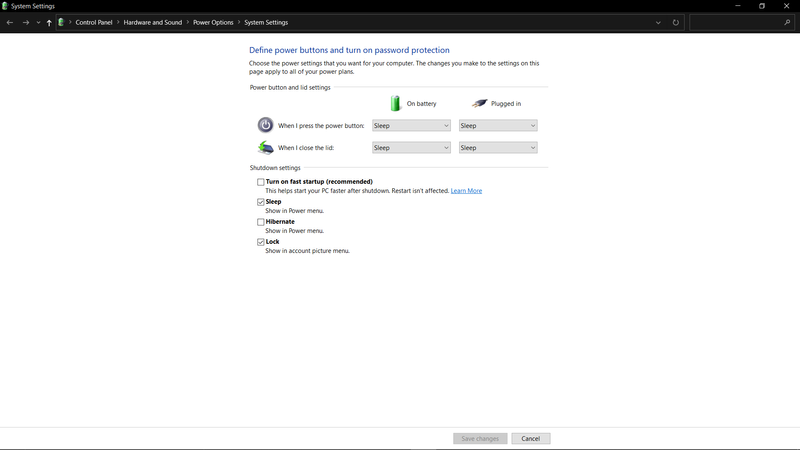Open close lid On battery dropdown

tap(411, 148)
